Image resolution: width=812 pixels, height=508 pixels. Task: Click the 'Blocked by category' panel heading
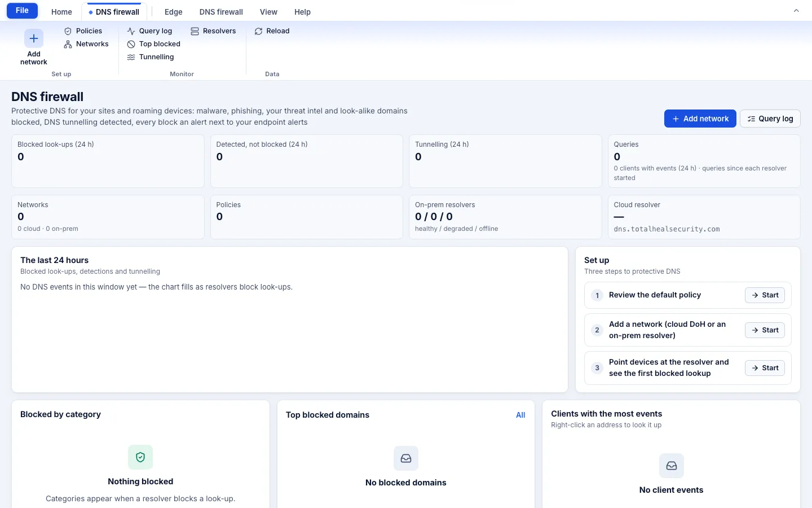[x=60, y=414]
